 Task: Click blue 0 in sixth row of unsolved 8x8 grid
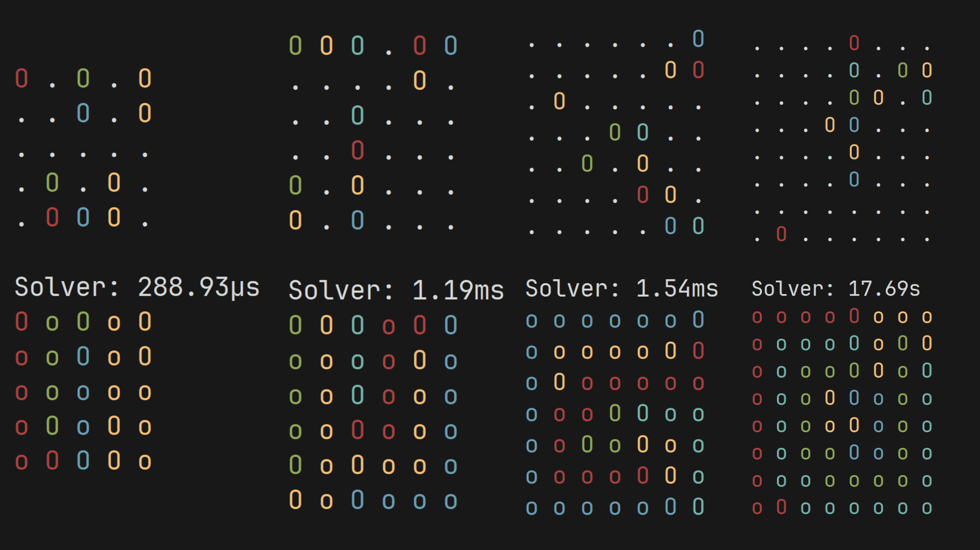coord(854,179)
